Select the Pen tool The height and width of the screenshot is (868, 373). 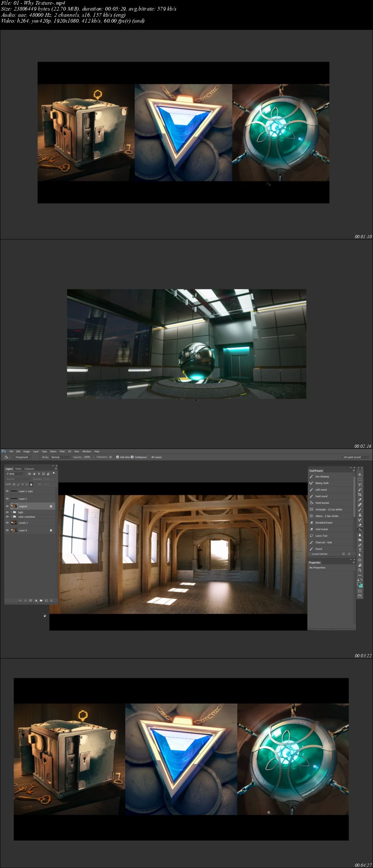pyautogui.click(x=360, y=545)
